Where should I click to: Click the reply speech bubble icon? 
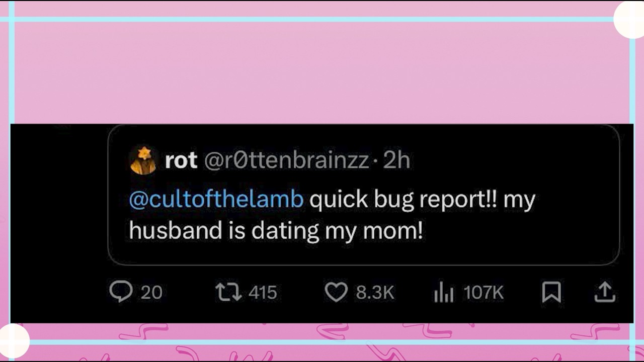(121, 291)
